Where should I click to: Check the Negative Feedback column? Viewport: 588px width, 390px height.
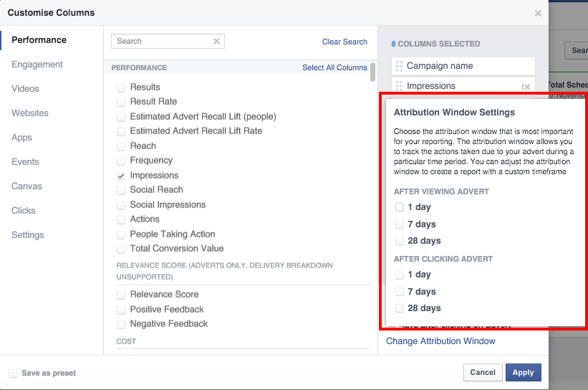tap(121, 324)
